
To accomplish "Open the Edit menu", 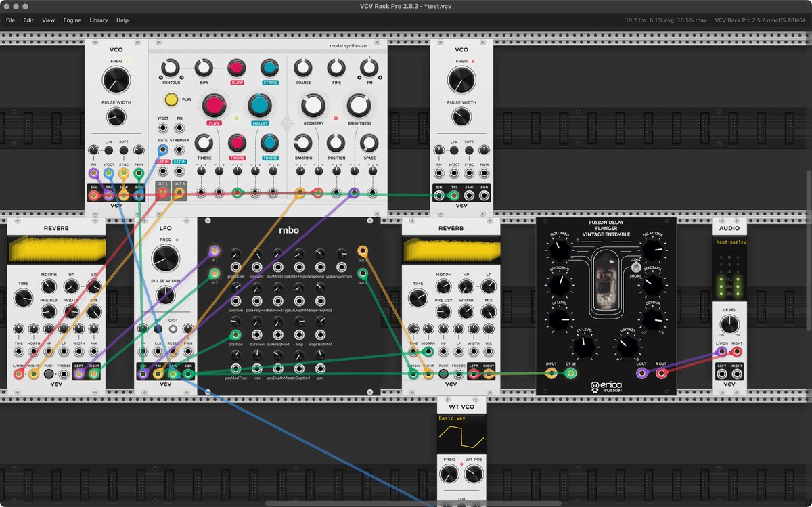I will [x=28, y=20].
